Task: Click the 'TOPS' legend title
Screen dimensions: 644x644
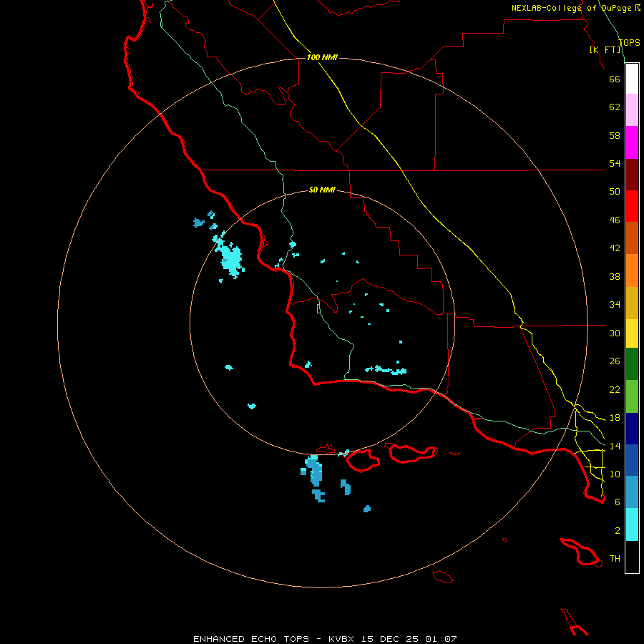Action: pyautogui.click(x=629, y=43)
